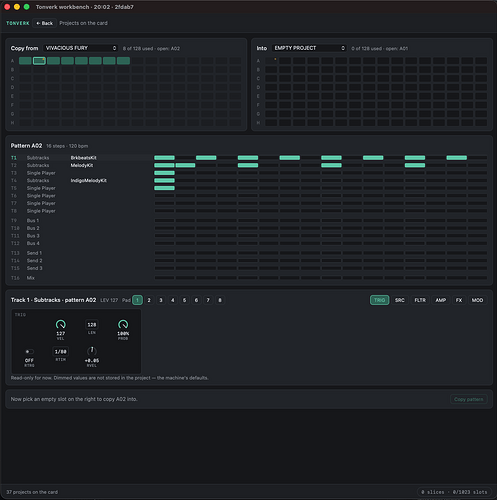
Task: Click the TONVERK logo
Action: pyautogui.click(x=18, y=23)
